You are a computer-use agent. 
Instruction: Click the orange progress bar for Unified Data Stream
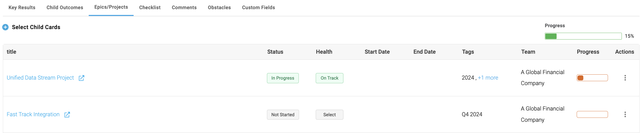click(592, 78)
